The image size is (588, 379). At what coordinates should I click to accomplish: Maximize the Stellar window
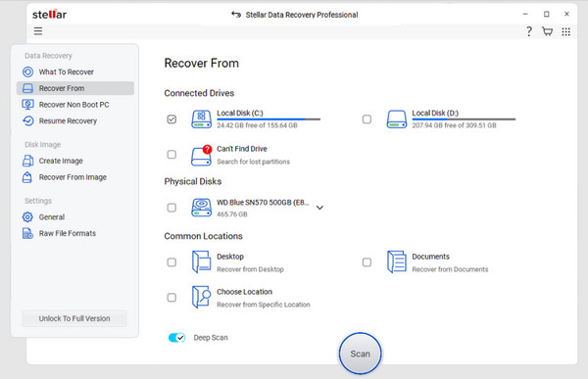(547, 14)
